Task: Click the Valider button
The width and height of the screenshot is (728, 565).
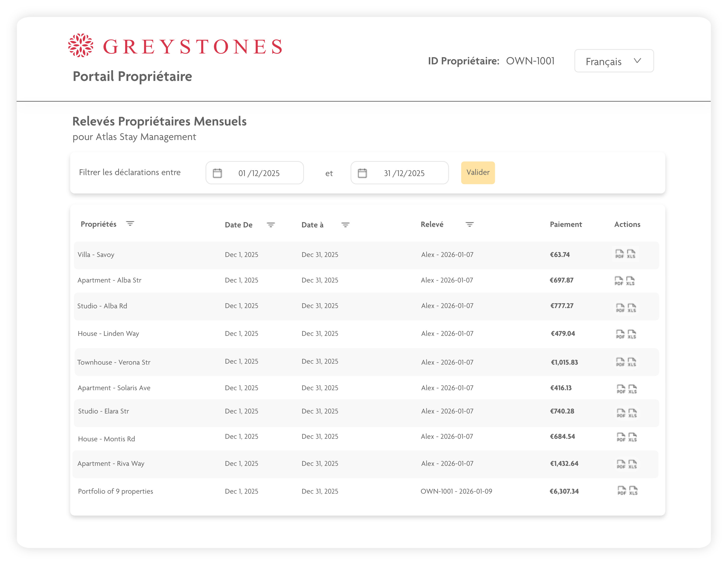Action: tap(478, 173)
